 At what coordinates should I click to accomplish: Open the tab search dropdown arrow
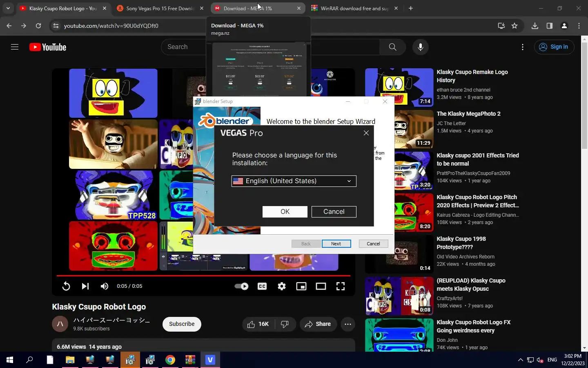(8, 8)
